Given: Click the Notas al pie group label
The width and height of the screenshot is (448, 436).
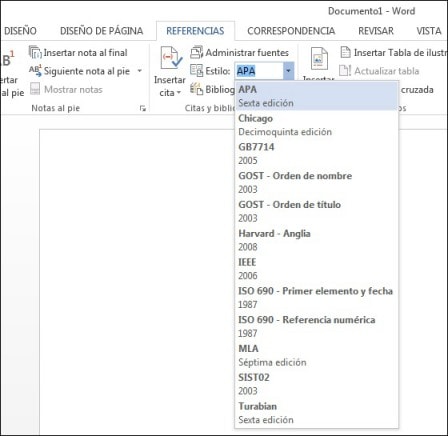Looking at the screenshot, I should [55, 108].
